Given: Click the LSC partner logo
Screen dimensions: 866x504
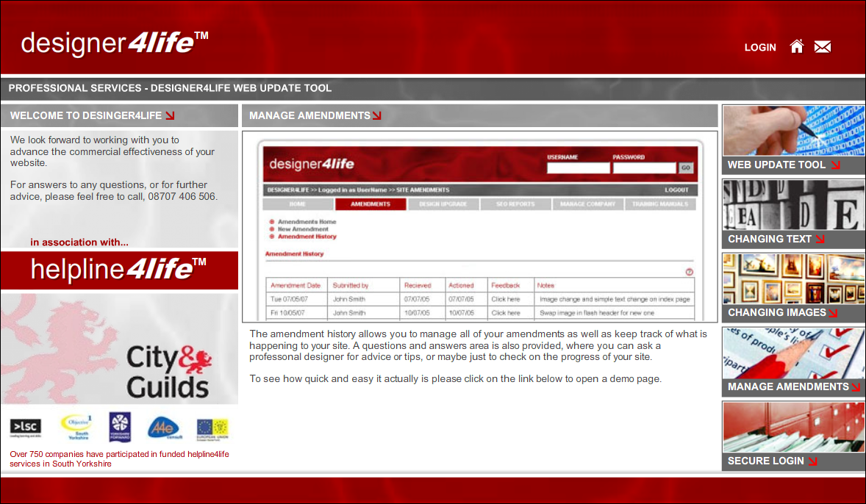Looking at the screenshot, I should pos(26,428).
